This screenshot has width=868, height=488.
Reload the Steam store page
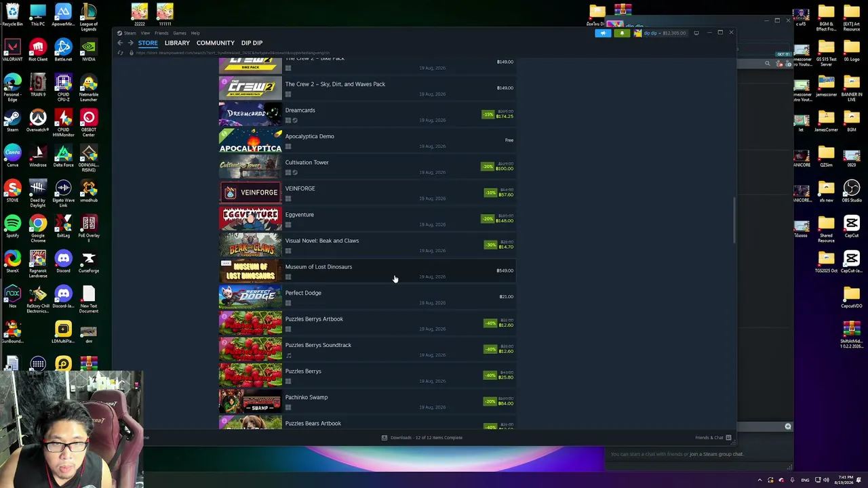[x=121, y=53]
